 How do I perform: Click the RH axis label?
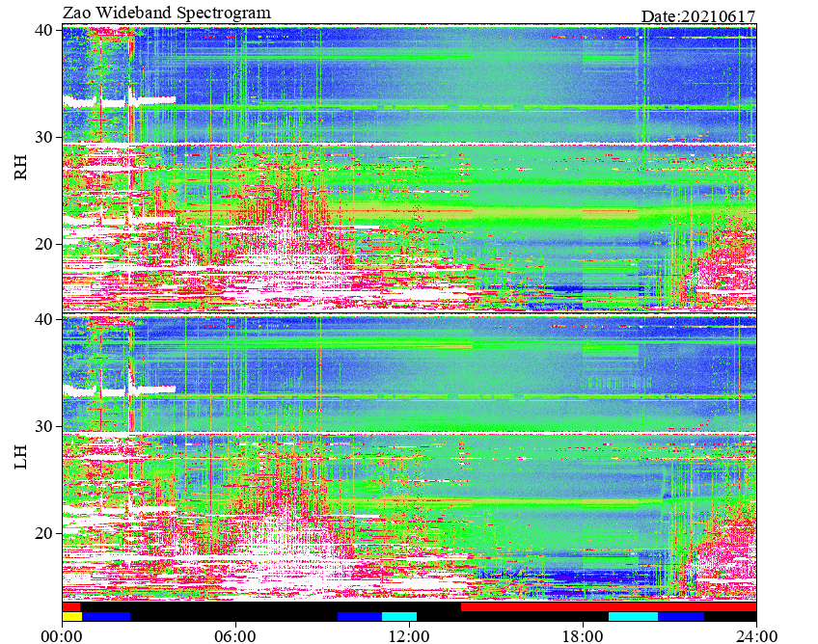pos(20,168)
